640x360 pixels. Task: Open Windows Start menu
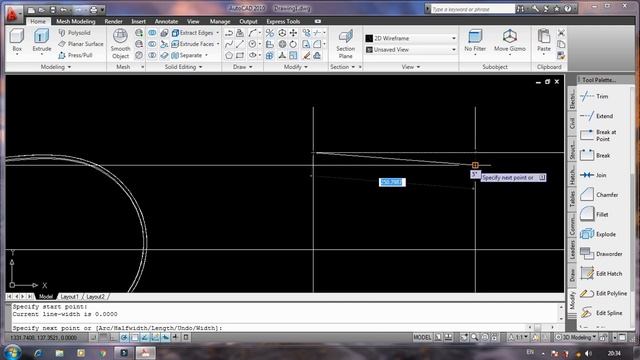[13, 352]
